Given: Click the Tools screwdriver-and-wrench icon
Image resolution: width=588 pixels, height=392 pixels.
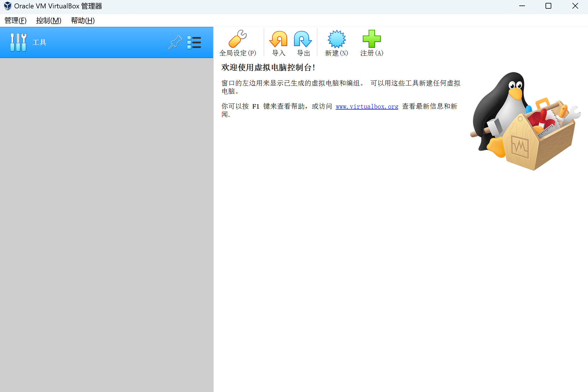Looking at the screenshot, I should point(18,42).
